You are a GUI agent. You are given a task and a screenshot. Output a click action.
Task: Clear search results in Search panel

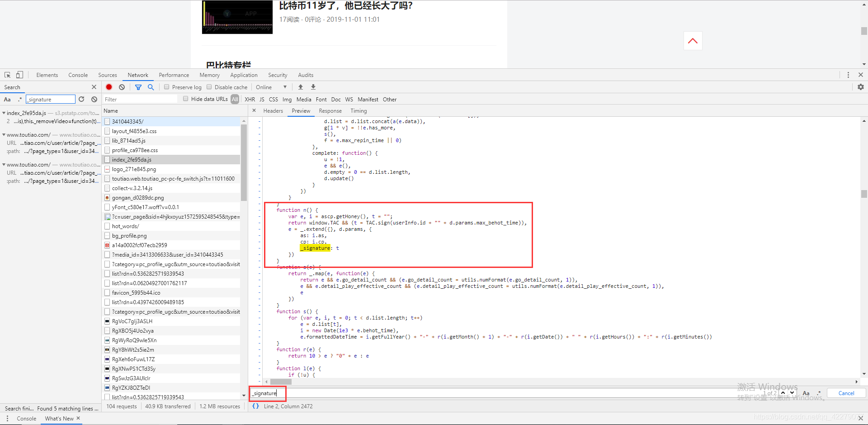point(94,99)
